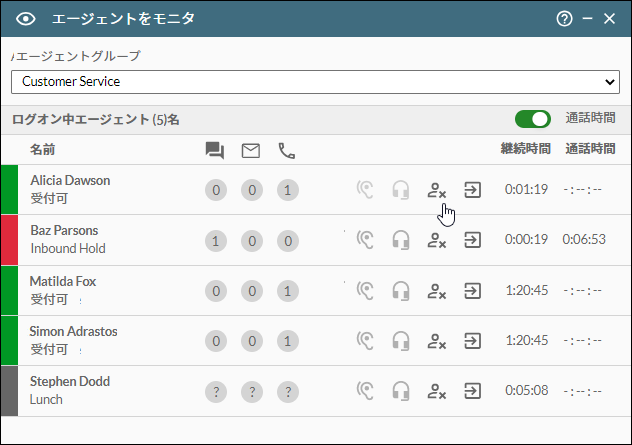The width and height of the screenshot is (632, 445).
Task: Click headset icon in Simon Adrastos row
Action: 401,341
